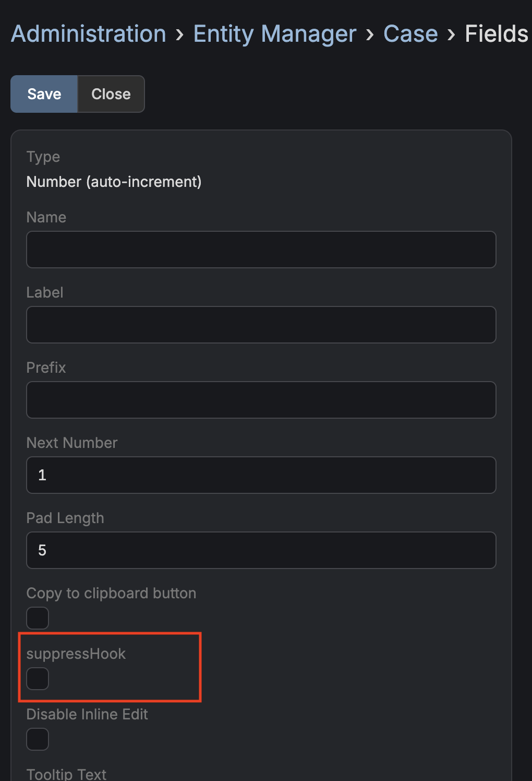Focus the Name text field
532x781 pixels.
tap(261, 250)
